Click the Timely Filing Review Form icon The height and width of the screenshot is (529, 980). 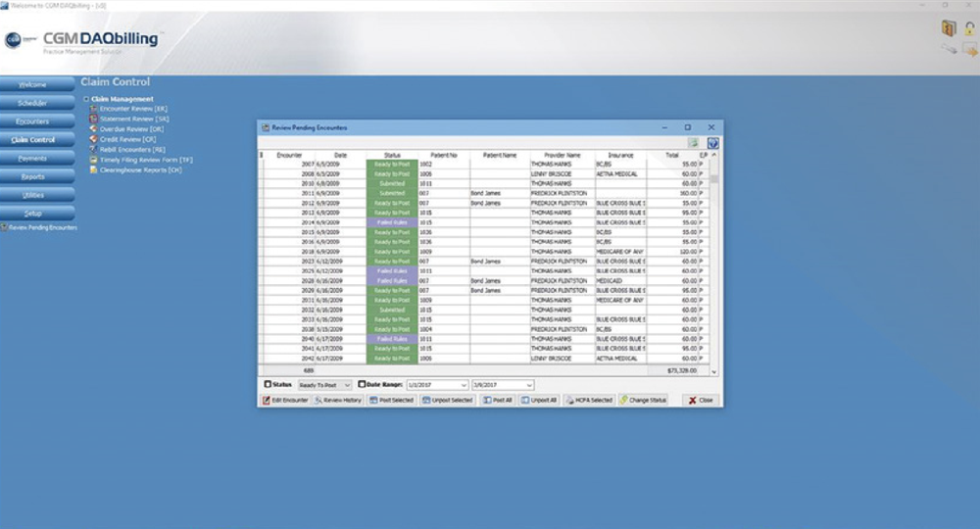coord(94,160)
